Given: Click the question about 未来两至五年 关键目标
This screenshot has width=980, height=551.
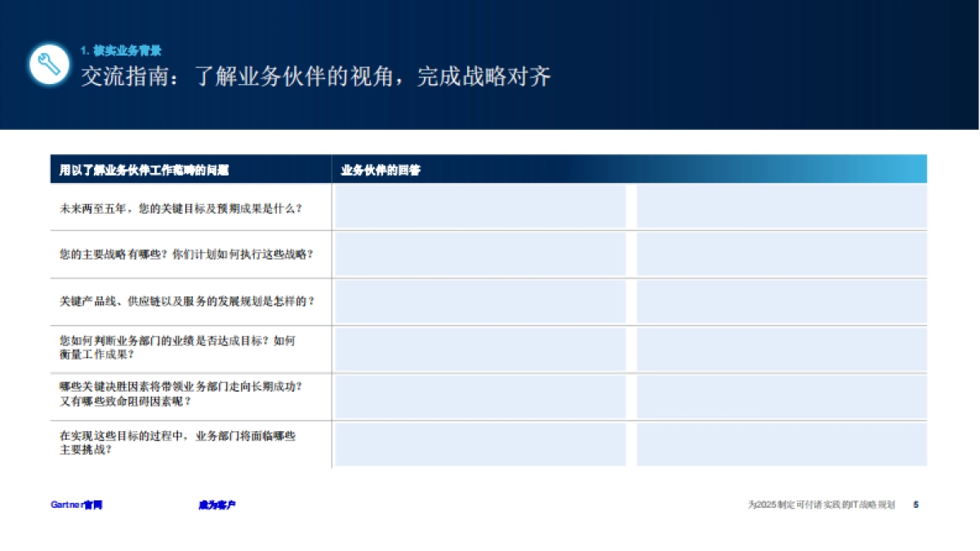Looking at the screenshot, I should tap(178, 207).
